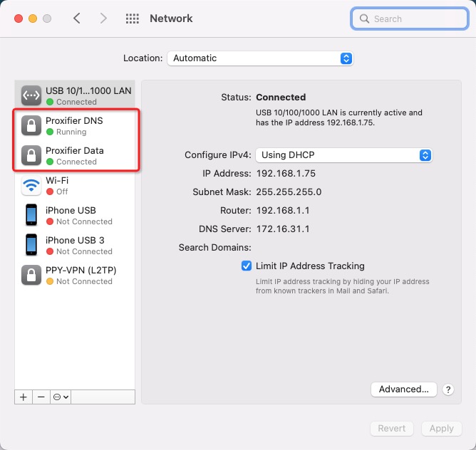Select the Proxifier DNS lock icon
Viewport: 476px width, 450px height.
point(31,126)
